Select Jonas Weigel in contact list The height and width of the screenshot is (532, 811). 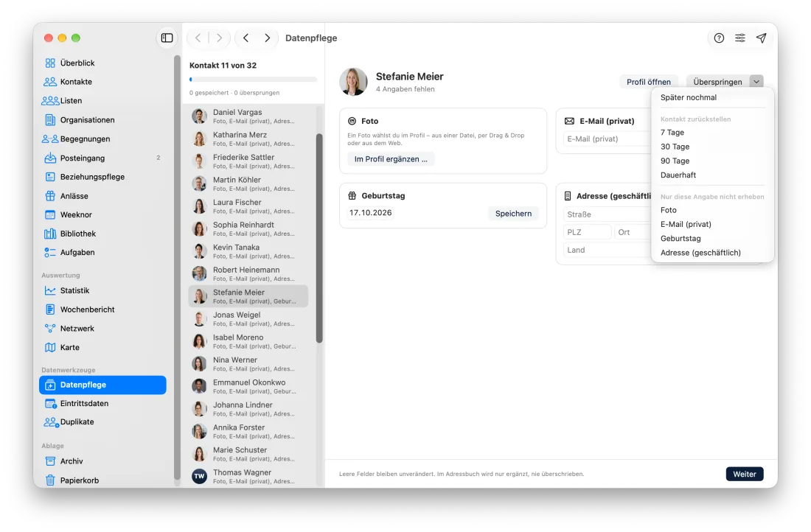point(248,319)
